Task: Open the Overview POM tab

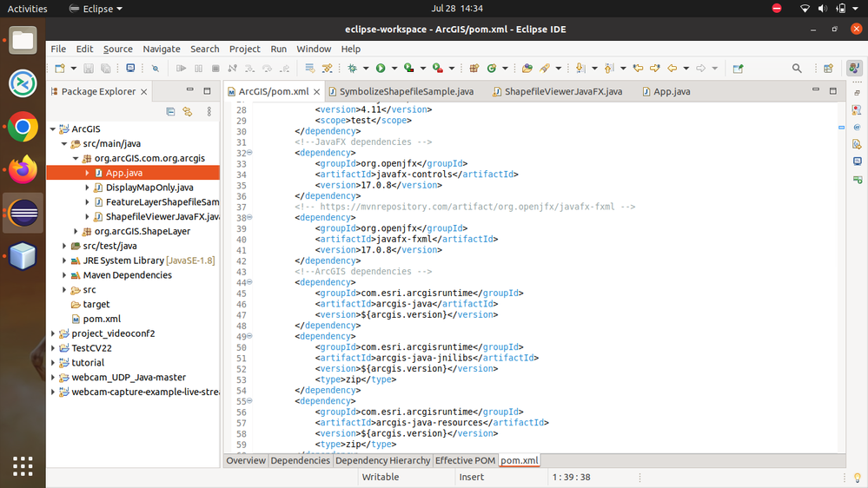Action: pyautogui.click(x=246, y=460)
